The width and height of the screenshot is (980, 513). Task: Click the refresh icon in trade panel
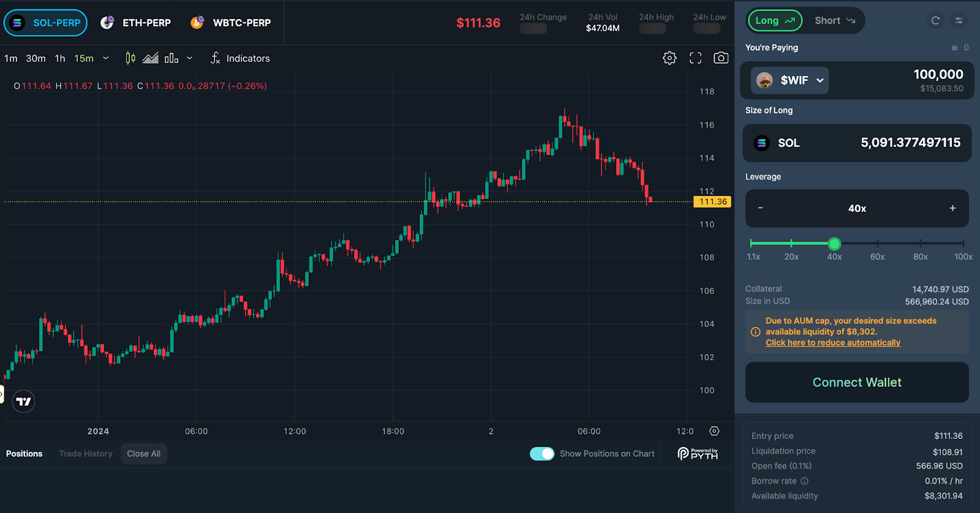[x=935, y=21]
